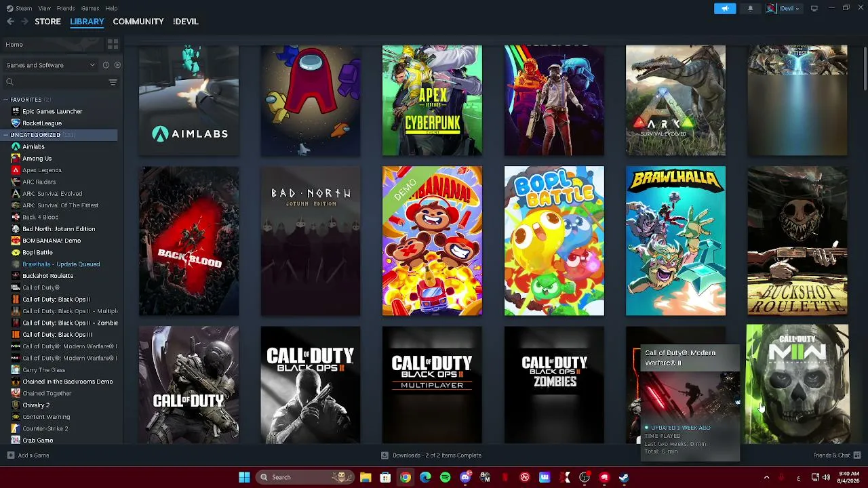
Task: Open the Brawlhalla cover
Action: 675,241
